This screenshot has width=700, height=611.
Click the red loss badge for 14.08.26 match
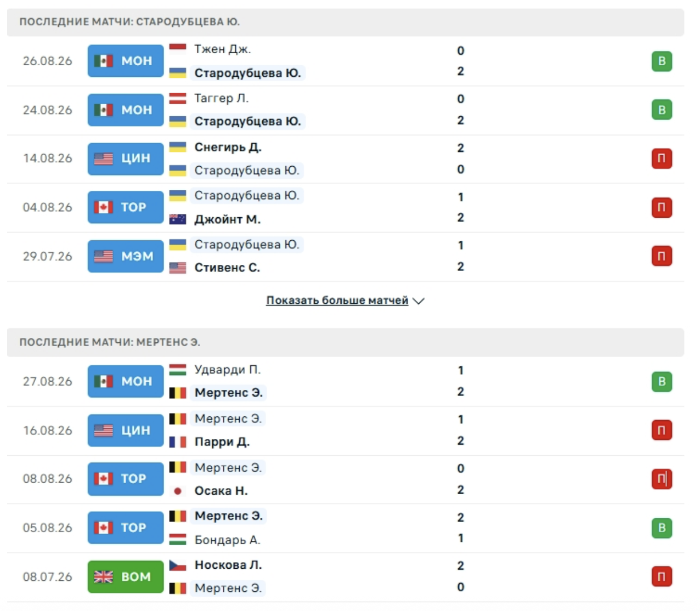[662, 159]
